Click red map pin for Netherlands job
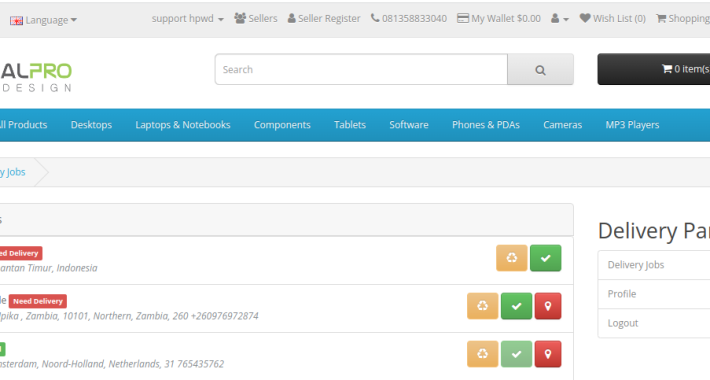710x380 pixels. pos(548,354)
